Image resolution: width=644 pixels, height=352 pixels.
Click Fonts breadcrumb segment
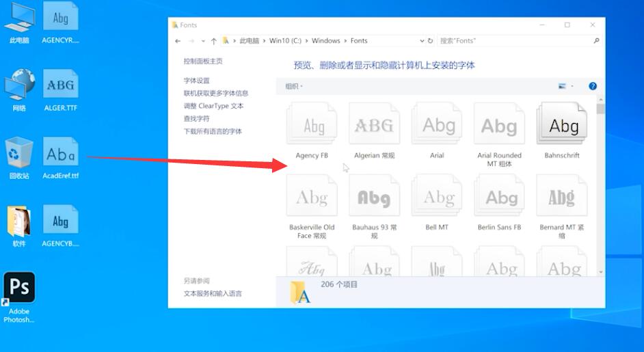pos(359,40)
